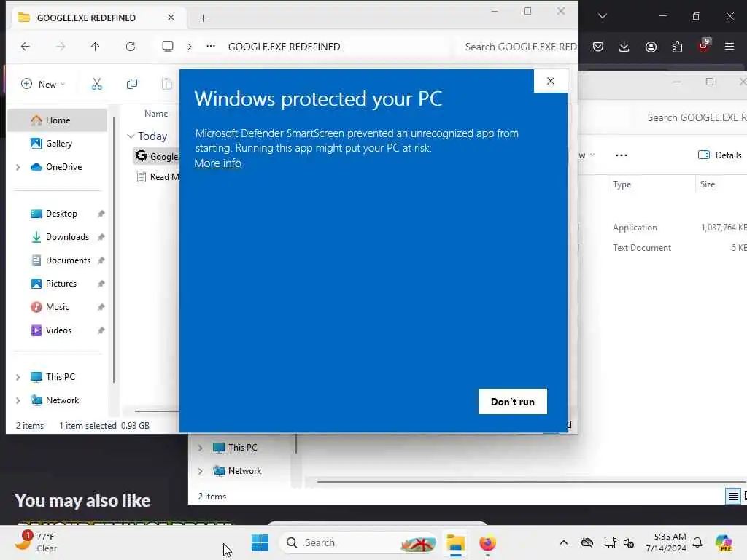Click the Don't run button
The image size is (747, 560).
(513, 402)
